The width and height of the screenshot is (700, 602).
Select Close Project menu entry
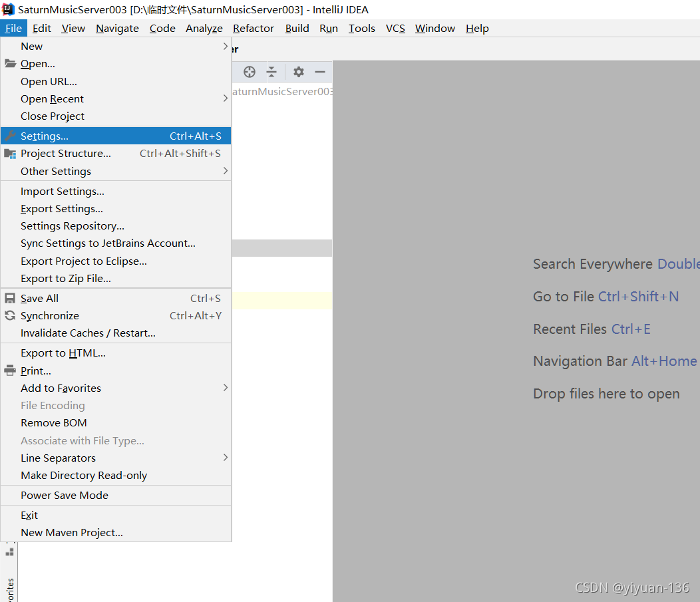pos(116,116)
